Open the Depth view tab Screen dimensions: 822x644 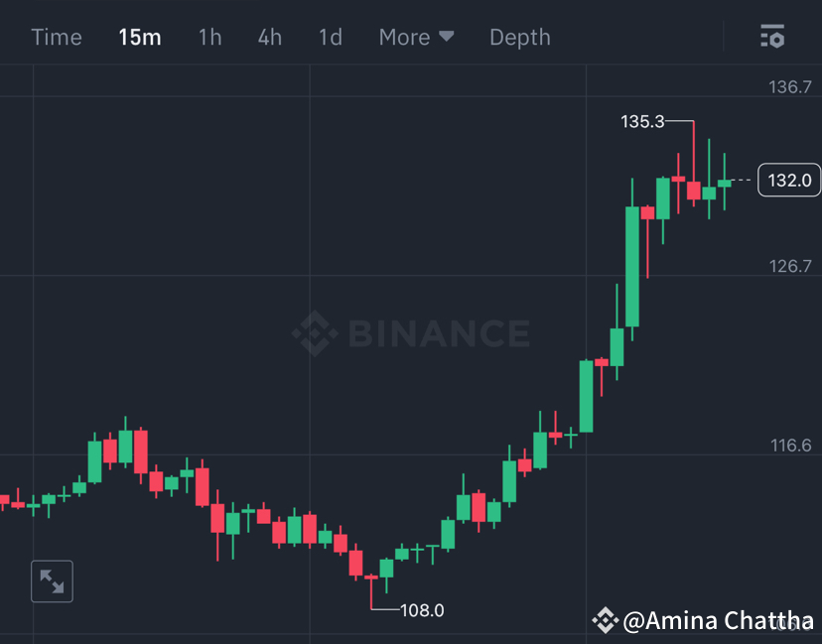click(519, 37)
